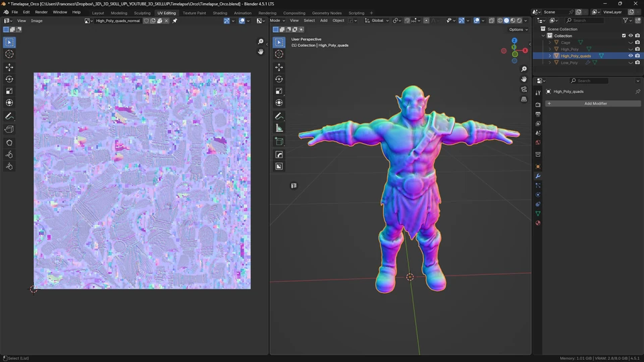Open the Add menu in 3D viewport
The height and width of the screenshot is (362, 644).
point(323,21)
